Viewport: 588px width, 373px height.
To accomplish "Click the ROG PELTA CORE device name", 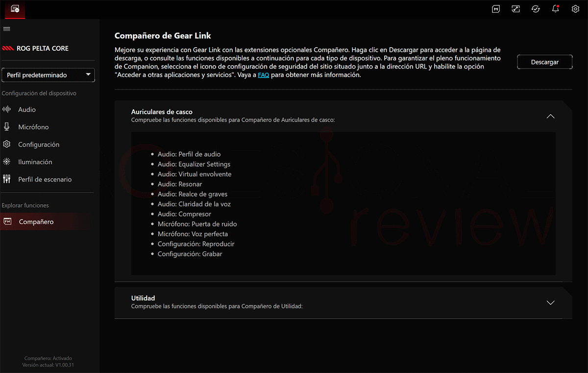I will pyautogui.click(x=43, y=49).
